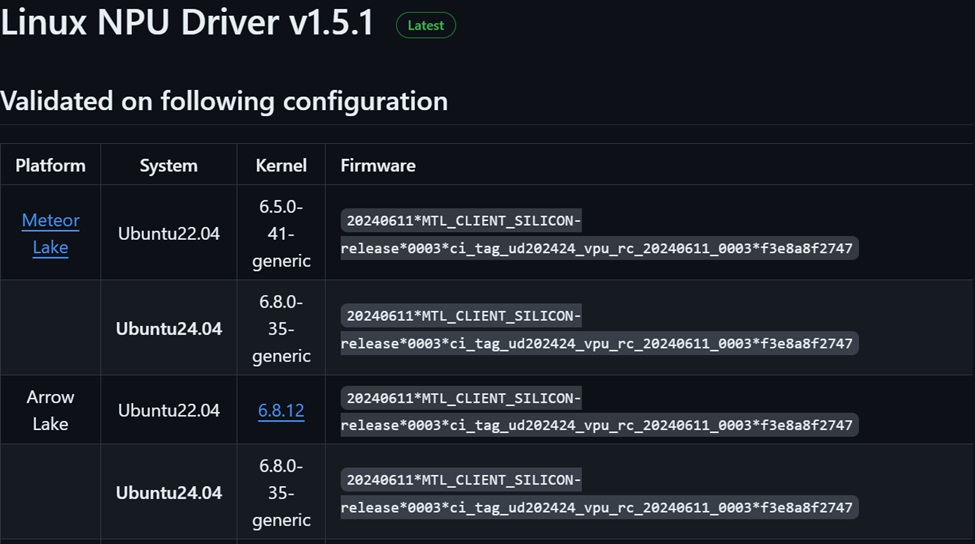Select Ubuntu22.04 in the Arrow Lake row

point(169,410)
